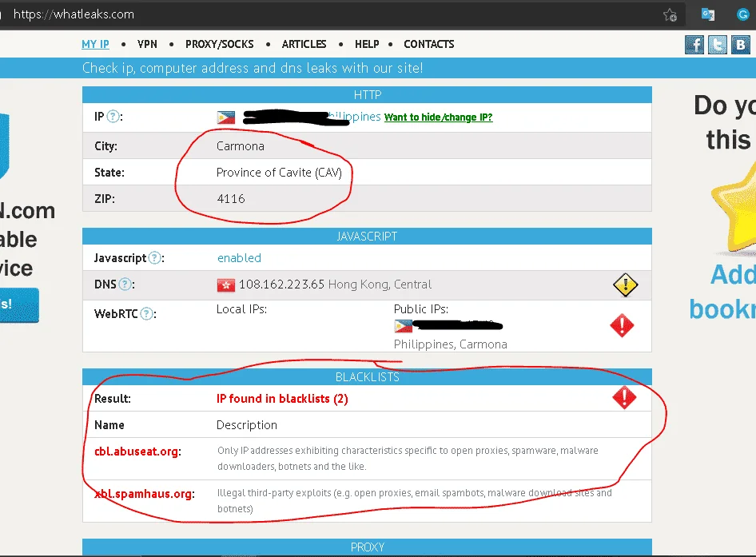Click the VK 'B' share icon
The height and width of the screenshot is (557, 756).
point(741,45)
